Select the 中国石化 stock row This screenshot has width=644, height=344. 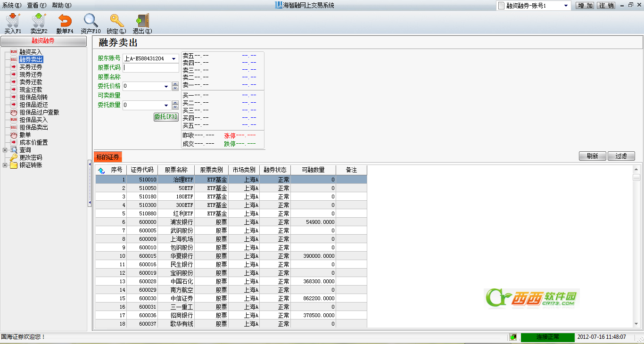(x=231, y=281)
